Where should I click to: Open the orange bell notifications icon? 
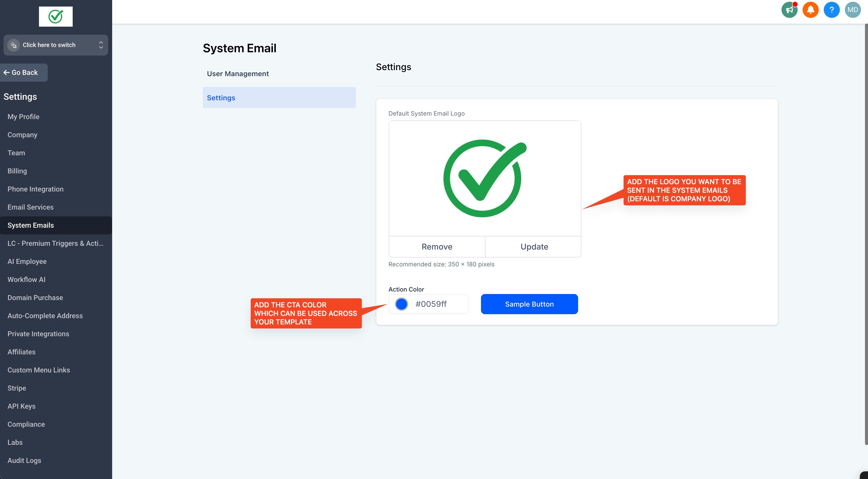point(810,10)
